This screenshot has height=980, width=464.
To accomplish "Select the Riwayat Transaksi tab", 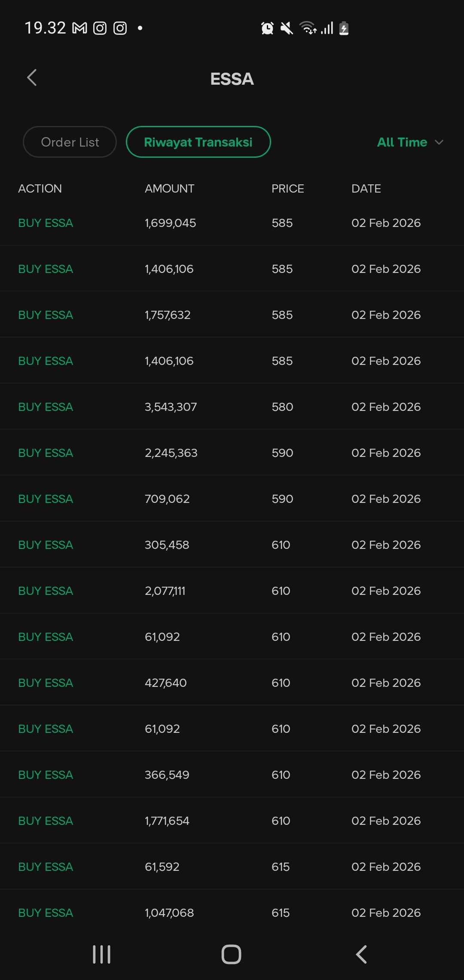I will (198, 142).
